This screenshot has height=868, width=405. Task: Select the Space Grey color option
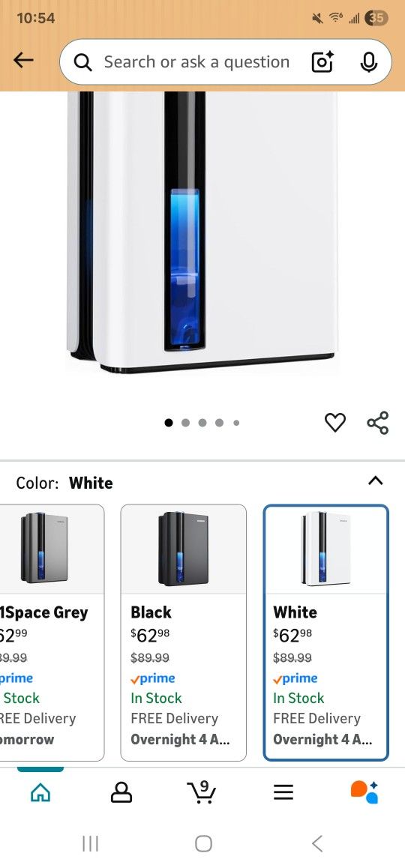pos(52,633)
